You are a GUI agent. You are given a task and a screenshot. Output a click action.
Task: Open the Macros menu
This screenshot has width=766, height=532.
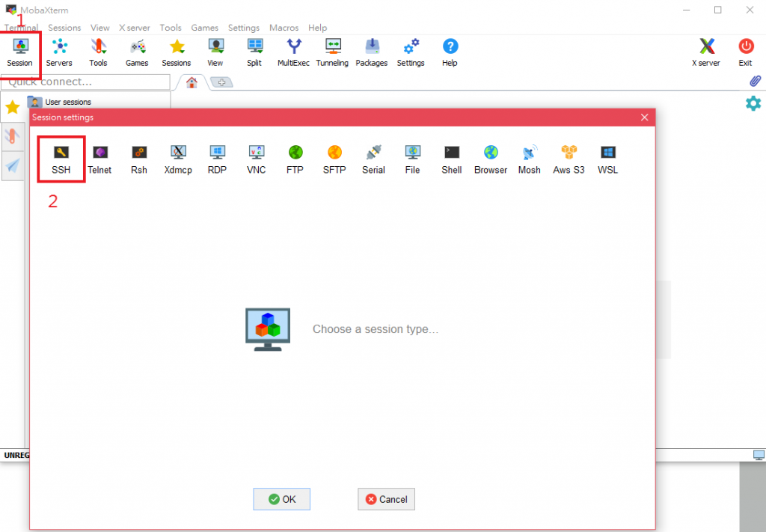click(284, 28)
